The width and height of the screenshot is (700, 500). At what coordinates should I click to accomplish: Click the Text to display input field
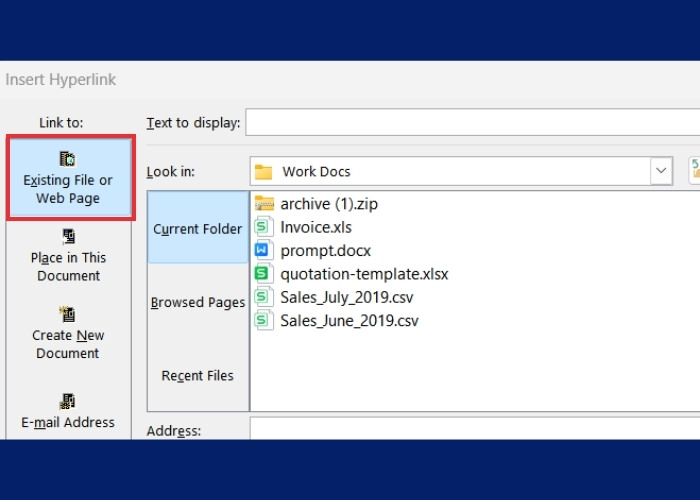click(x=470, y=123)
